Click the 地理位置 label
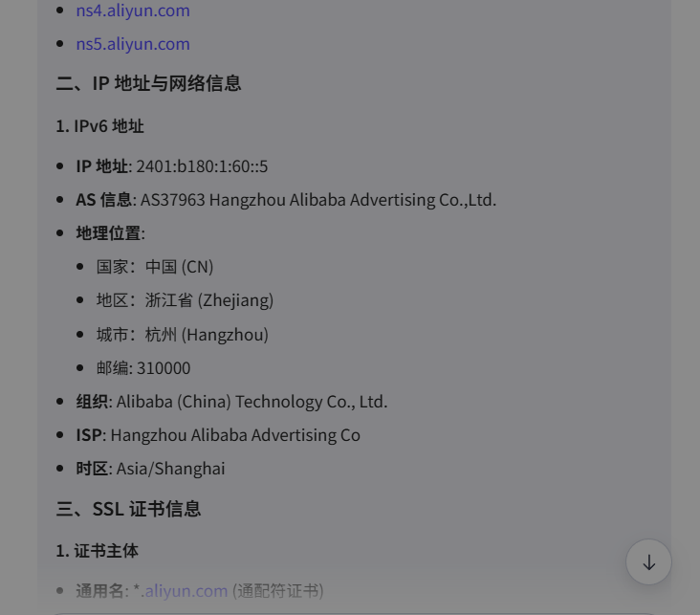700x615 pixels. click(x=108, y=233)
